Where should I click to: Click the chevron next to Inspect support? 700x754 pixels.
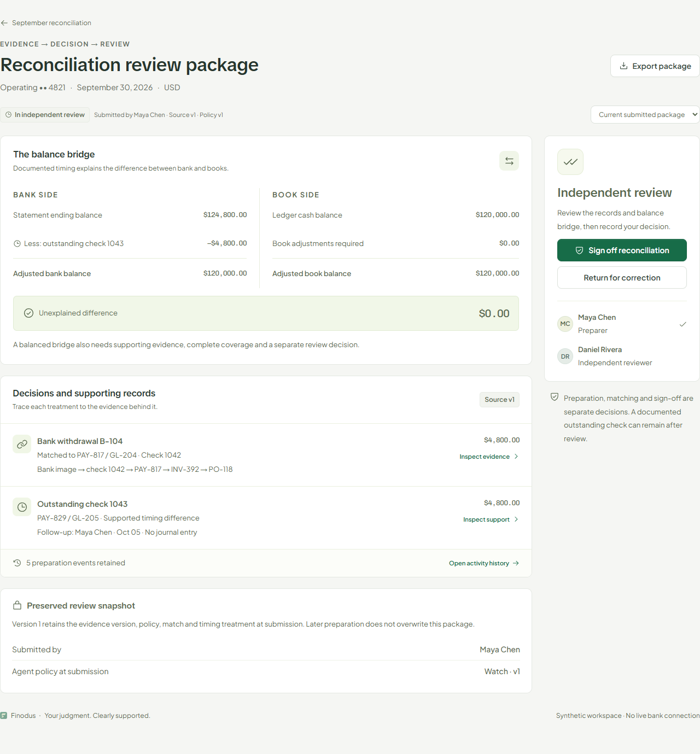pyautogui.click(x=516, y=519)
